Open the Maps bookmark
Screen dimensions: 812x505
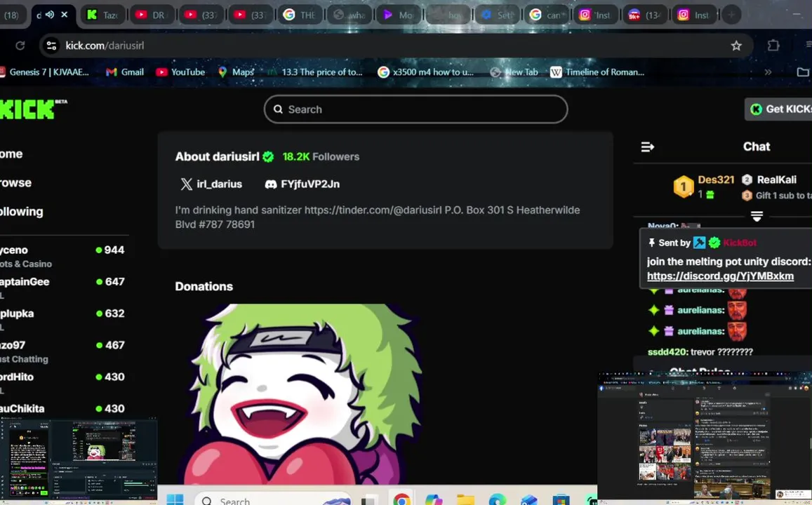click(x=236, y=72)
